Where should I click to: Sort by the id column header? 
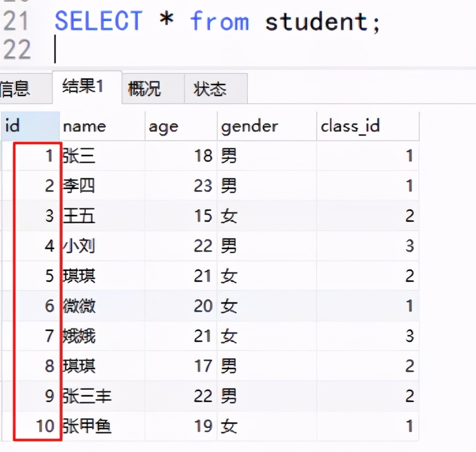(x=31, y=126)
